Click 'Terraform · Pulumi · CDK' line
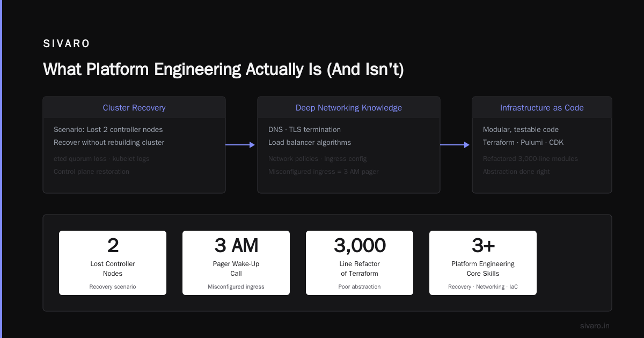The image size is (644, 338). click(523, 142)
